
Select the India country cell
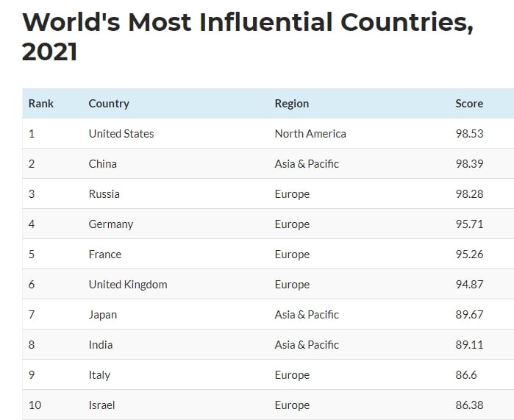coord(101,345)
